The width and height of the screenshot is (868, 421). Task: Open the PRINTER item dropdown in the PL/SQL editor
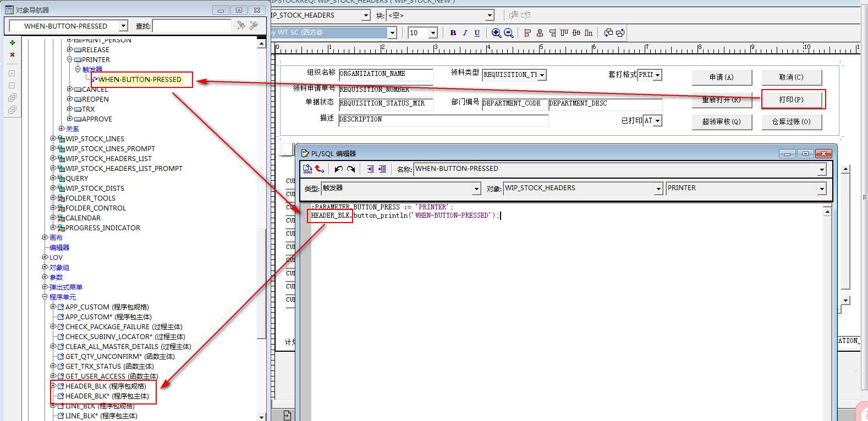pos(822,189)
